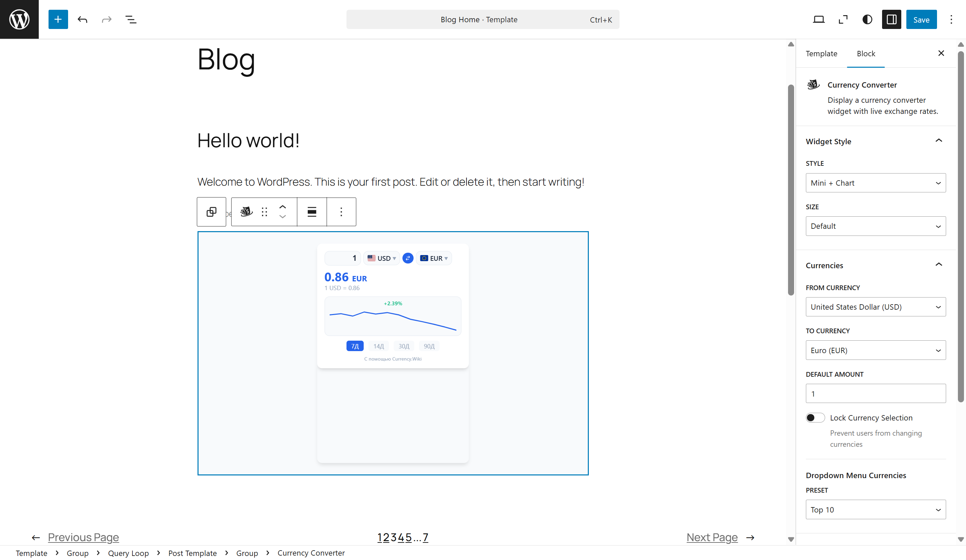Viewport: 966px width, 560px height.
Task: Open the editor Options menu
Action: [952, 19]
